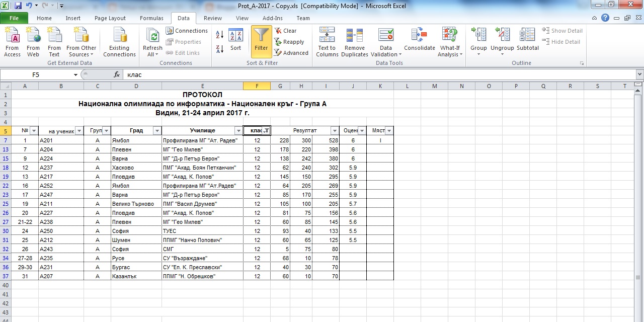Import data using From Text
This screenshot has height=322, width=644.
pyautogui.click(x=54, y=42)
